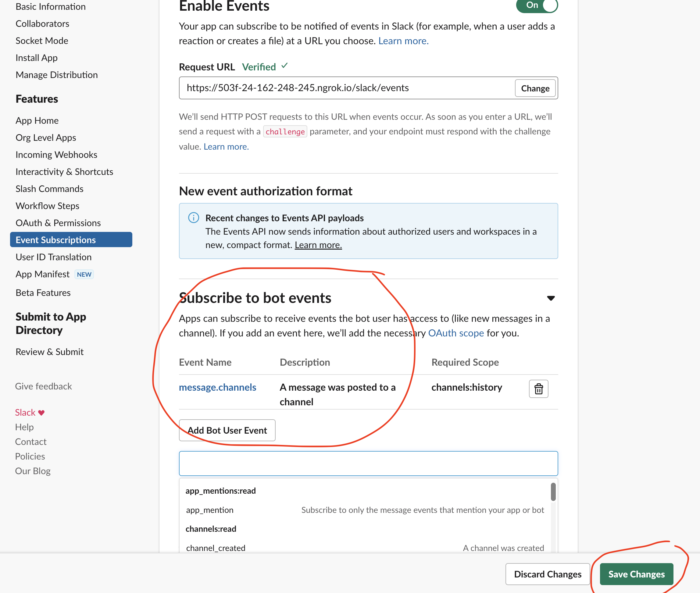Go to Incoming Webhooks
Image resolution: width=700 pixels, height=593 pixels.
[x=56, y=154]
